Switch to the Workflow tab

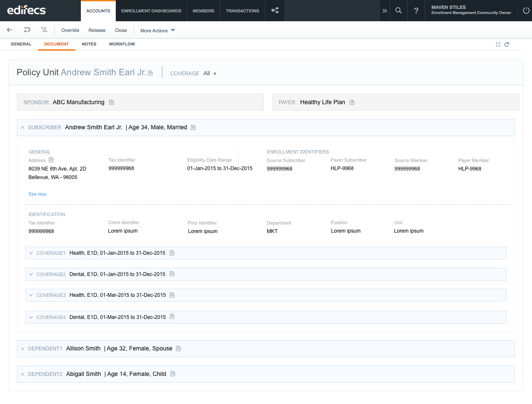[122, 44]
